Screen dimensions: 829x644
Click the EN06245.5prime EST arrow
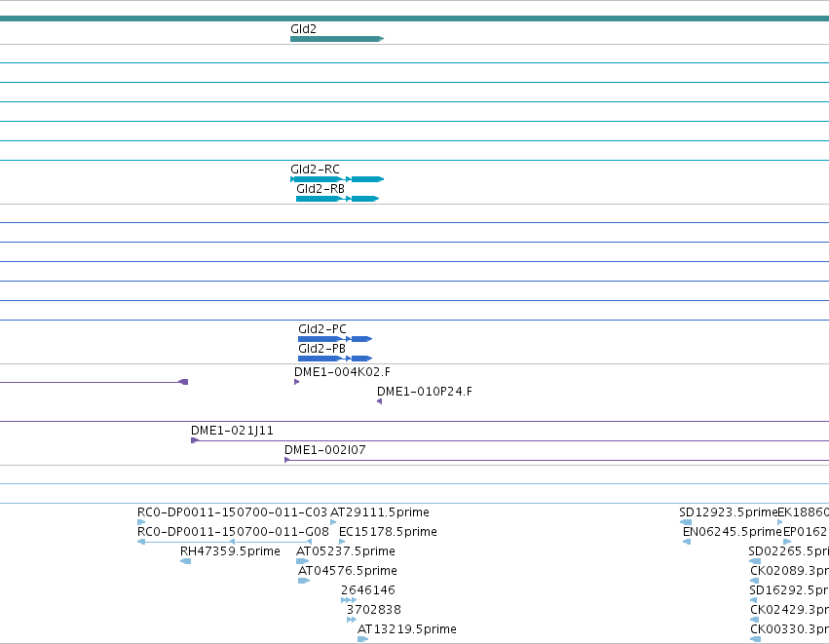686,542
